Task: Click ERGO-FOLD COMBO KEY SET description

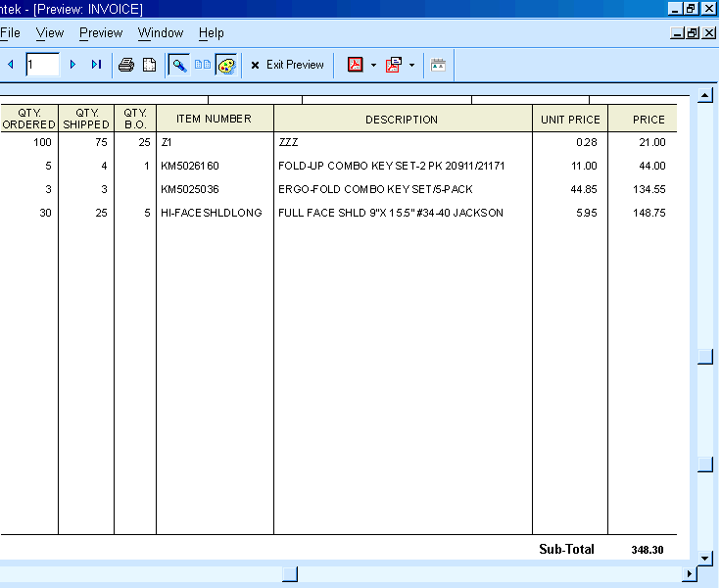Action: tap(375, 189)
